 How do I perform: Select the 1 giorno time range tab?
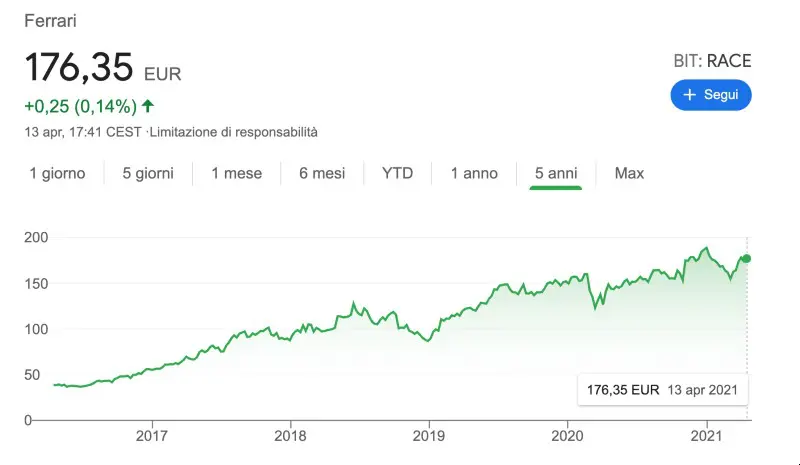pyautogui.click(x=57, y=174)
